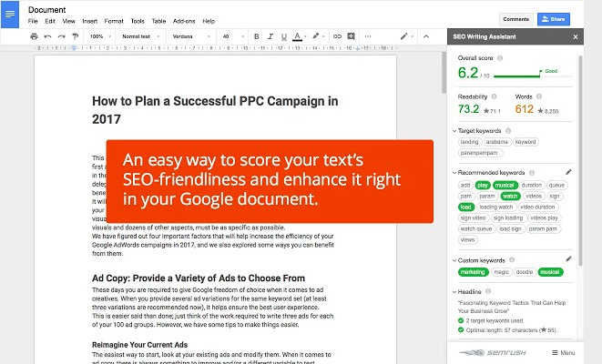Open the font size 40 dropdown
Viewport: 602px width, 364px height.
tap(233, 36)
